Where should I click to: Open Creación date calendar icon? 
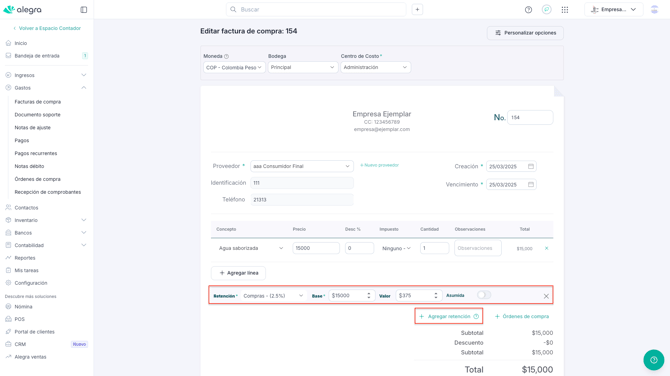(531, 166)
